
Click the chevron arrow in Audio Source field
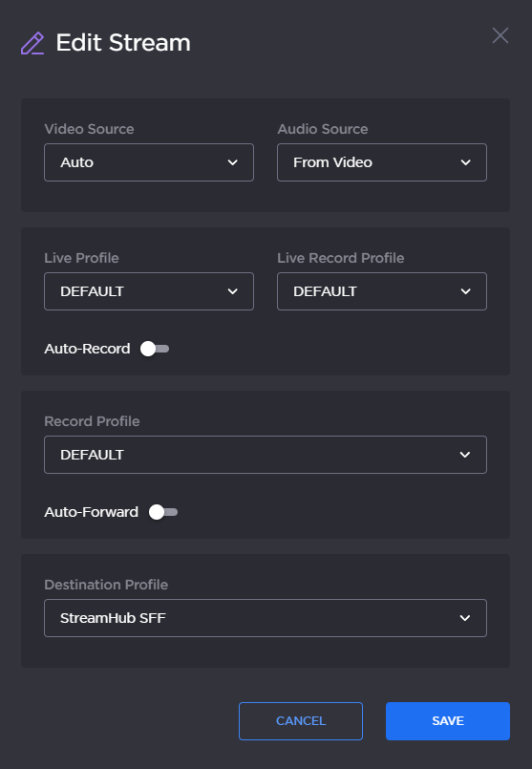click(465, 162)
